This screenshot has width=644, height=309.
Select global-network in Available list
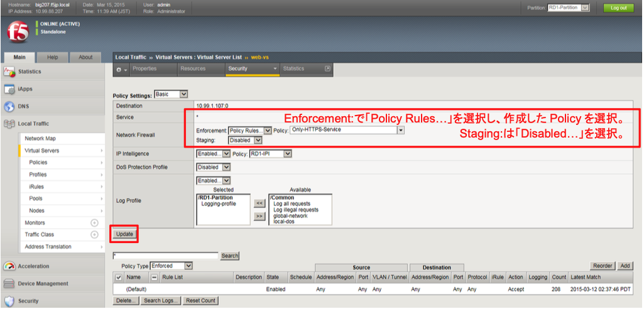click(290, 216)
